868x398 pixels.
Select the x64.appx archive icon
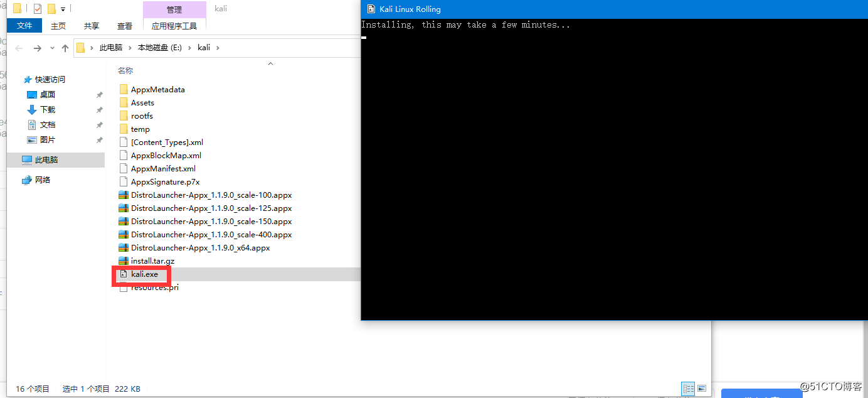pos(124,247)
